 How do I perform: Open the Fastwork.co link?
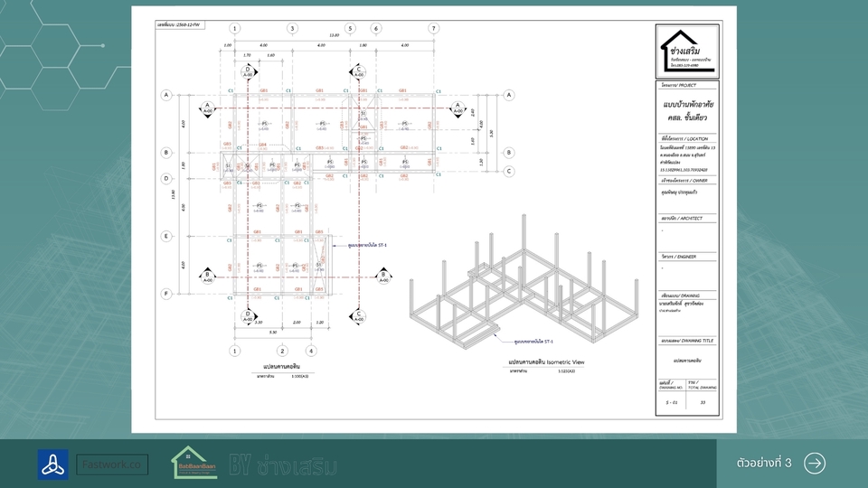point(112,465)
